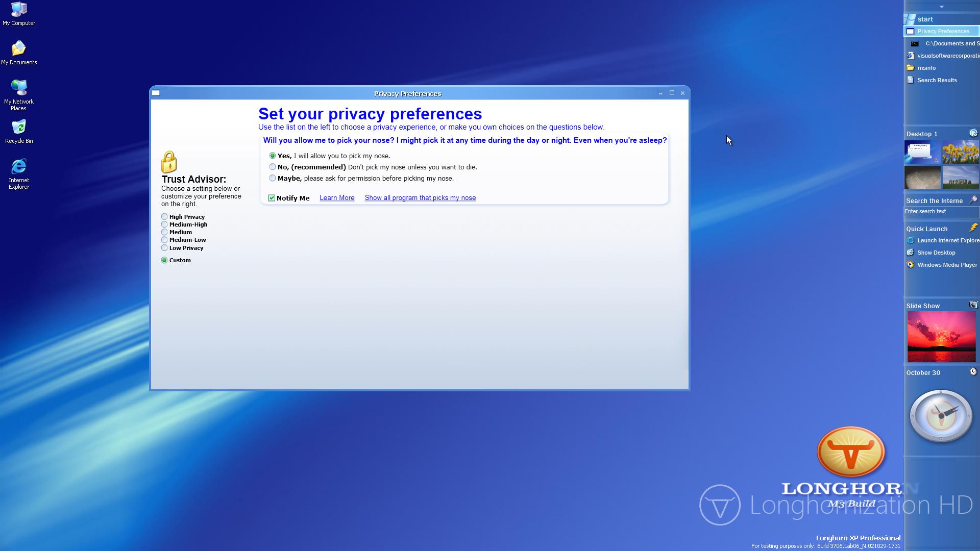Click the Slide Show camera icon

pyautogui.click(x=973, y=305)
